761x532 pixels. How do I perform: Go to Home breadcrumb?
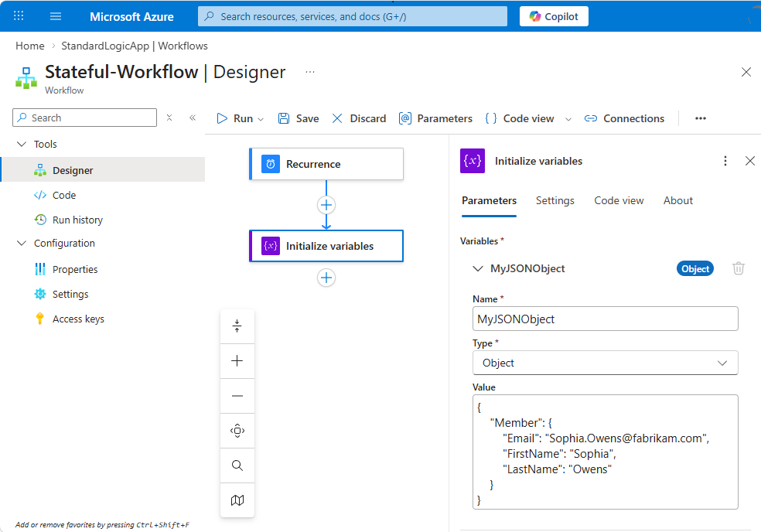29,46
